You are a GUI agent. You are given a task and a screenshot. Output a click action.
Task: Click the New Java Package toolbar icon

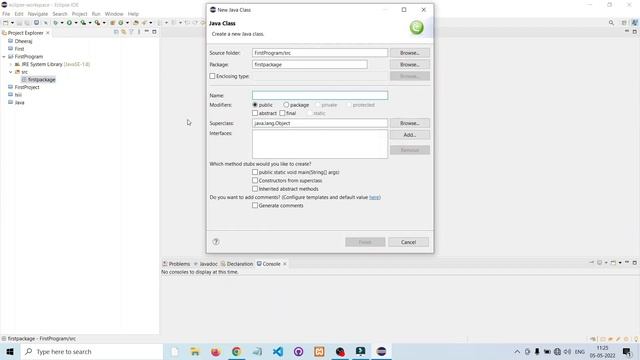[x=112, y=23]
